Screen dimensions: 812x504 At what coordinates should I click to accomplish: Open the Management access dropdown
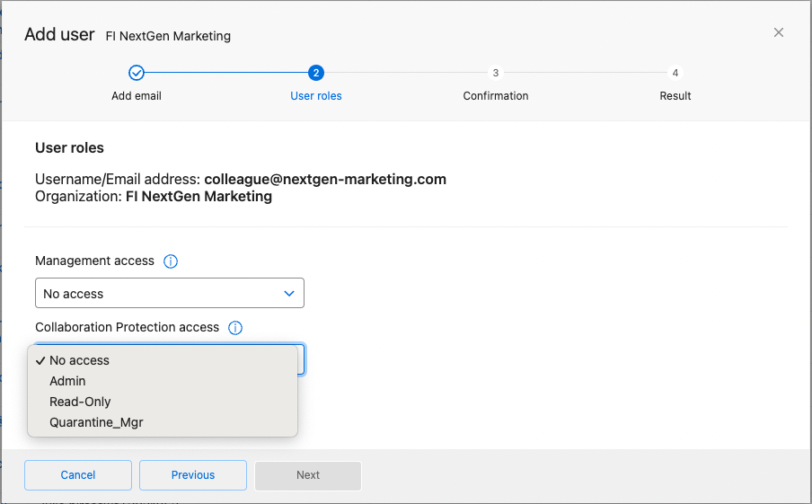[170, 293]
